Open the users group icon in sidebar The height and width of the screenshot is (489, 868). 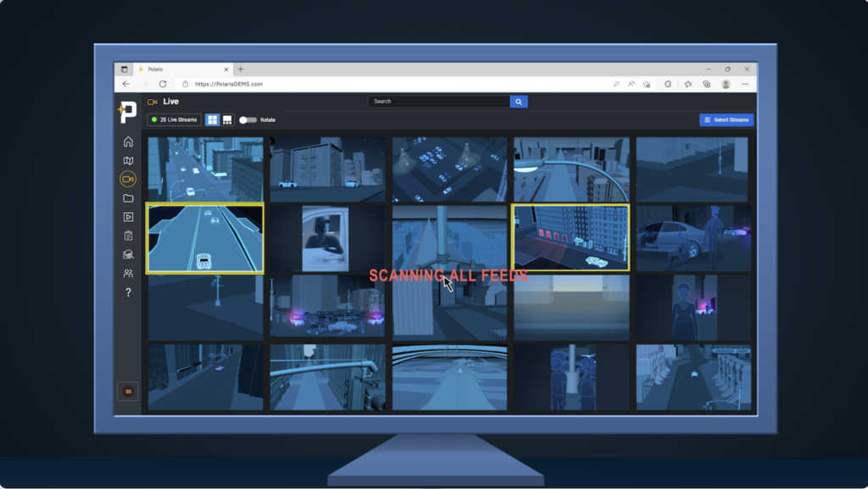[x=128, y=273]
